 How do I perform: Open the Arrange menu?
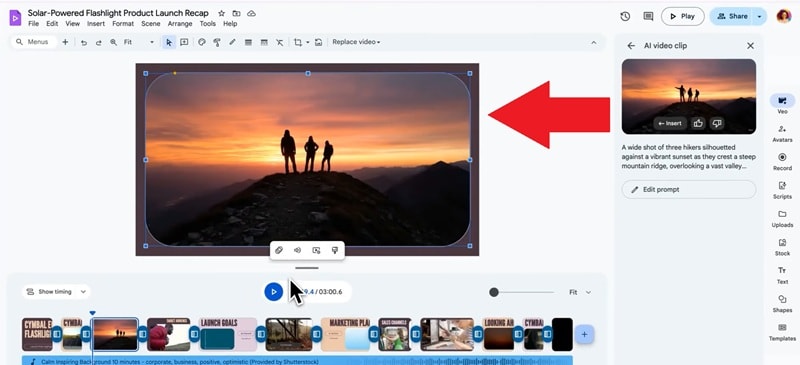[x=180, y=23]
